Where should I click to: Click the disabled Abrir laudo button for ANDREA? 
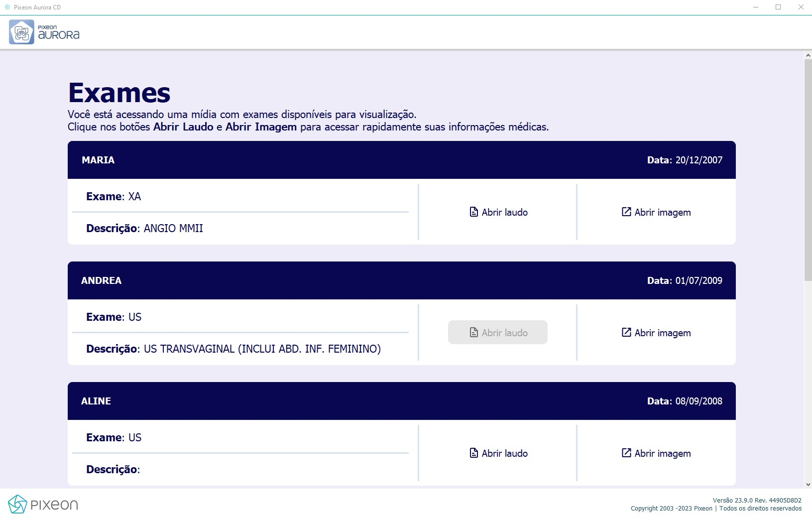point(498,332)
